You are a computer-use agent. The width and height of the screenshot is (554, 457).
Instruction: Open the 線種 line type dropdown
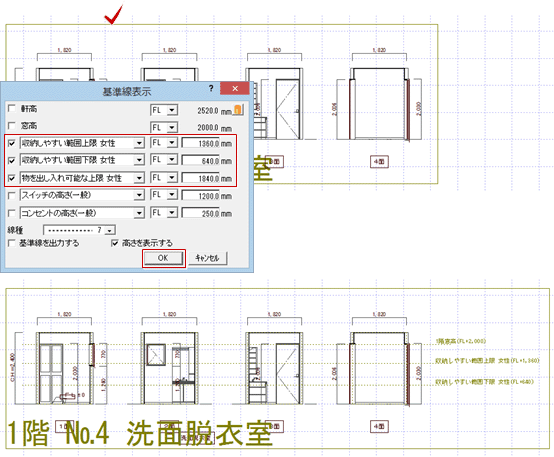pyautogui.click(x=79, y=230)
